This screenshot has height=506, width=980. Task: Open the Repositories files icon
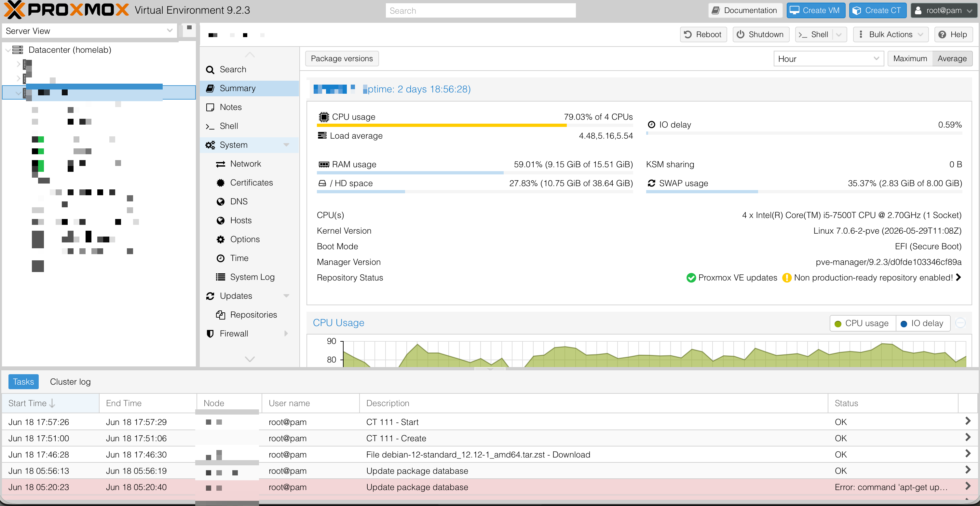tap(220, 315)
